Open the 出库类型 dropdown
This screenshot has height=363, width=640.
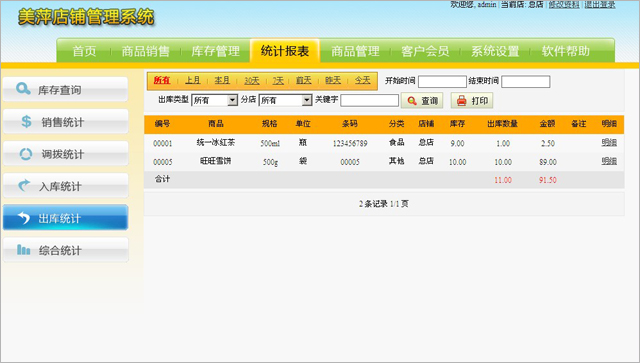[214, 100]
